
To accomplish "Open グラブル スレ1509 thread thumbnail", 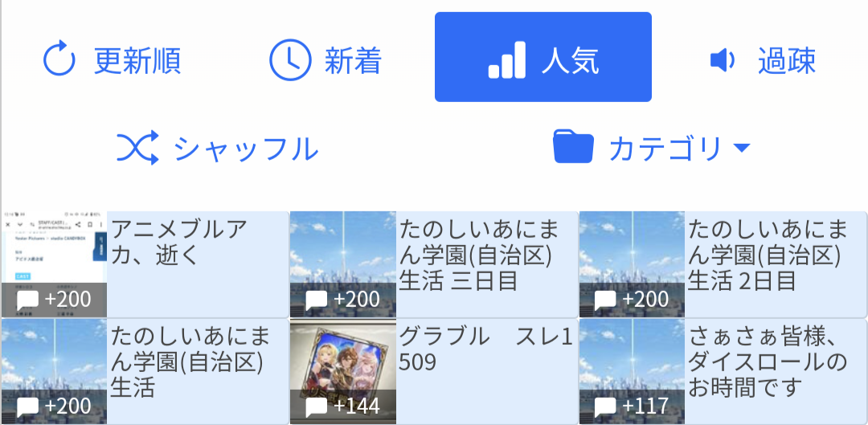I will [x=343, y=371].
